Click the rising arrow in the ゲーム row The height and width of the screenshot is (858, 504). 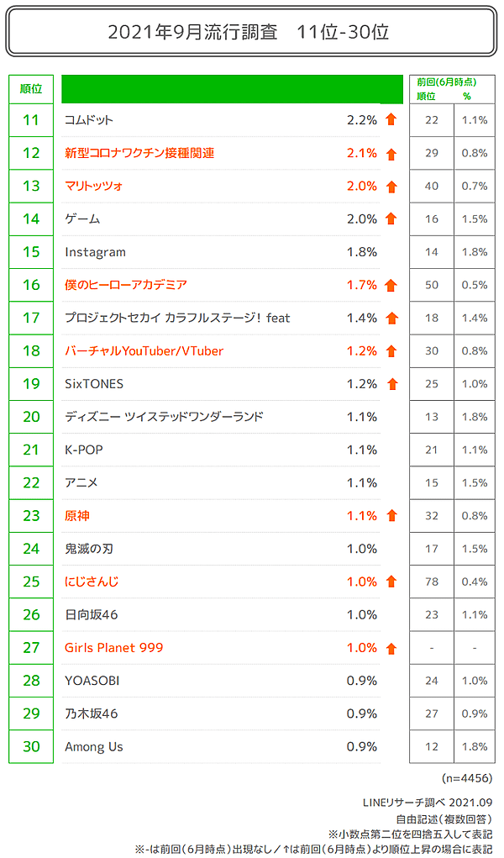[x=391, y=219]
